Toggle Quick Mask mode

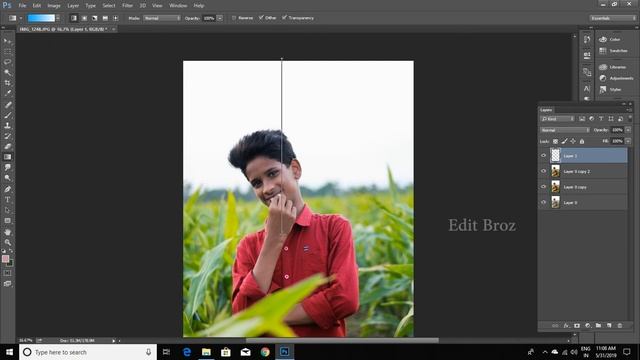[x=7, y=273]
